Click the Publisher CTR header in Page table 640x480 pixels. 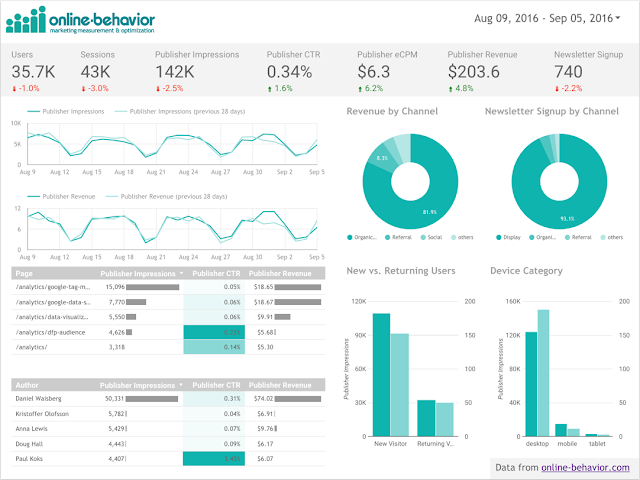pyautogui.click(x=216, y=273)
